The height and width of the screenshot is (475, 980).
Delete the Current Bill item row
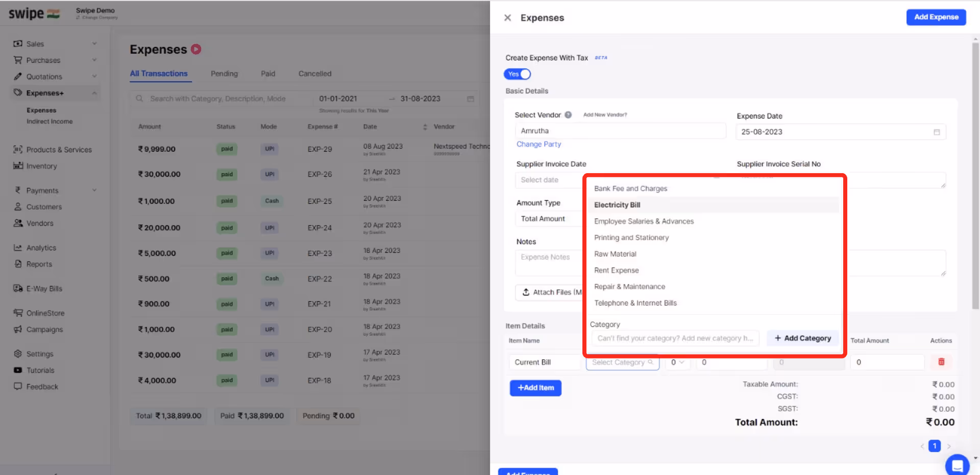(x=941, y=362)
